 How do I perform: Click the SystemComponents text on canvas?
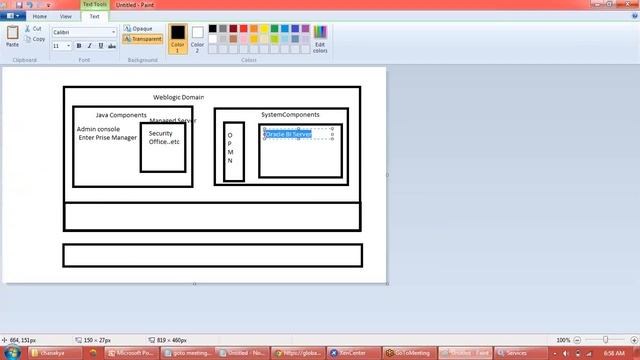(x=290, y=115)
